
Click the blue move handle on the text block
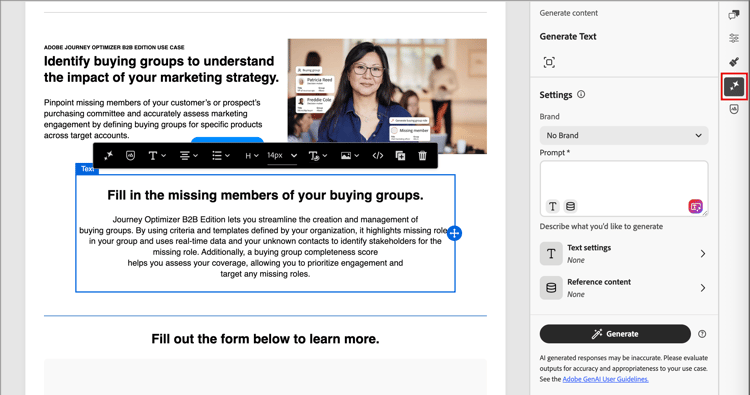454,233
